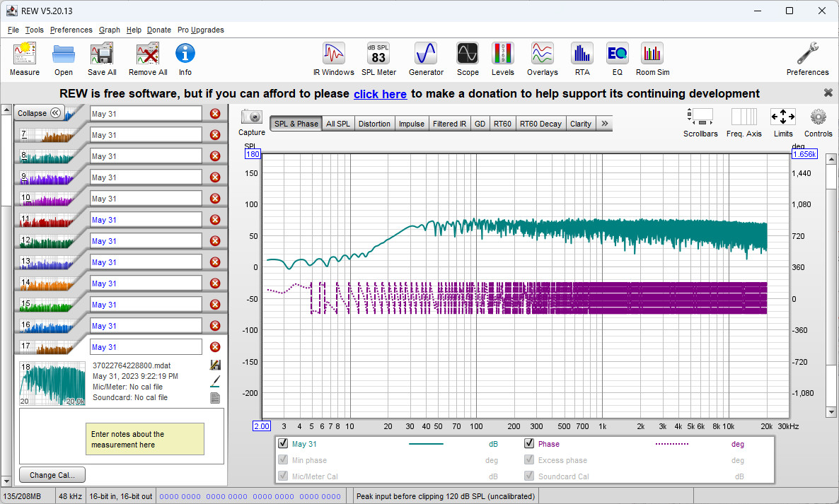Remove measurement 7 with red X
The height and width of the screenshot is (504, 839).
click(215, 135)
